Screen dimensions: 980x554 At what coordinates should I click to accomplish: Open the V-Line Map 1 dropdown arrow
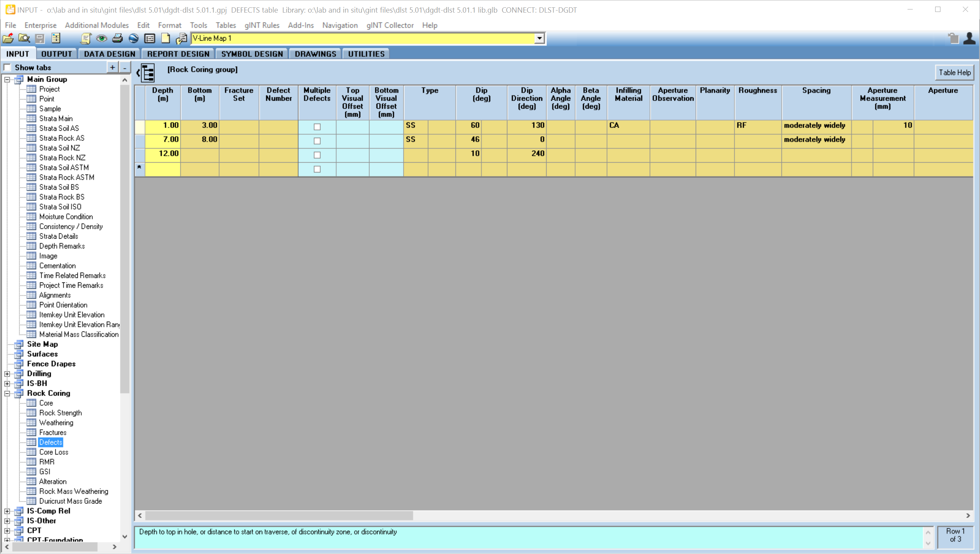pyautogui.click(x=539, y=39)
